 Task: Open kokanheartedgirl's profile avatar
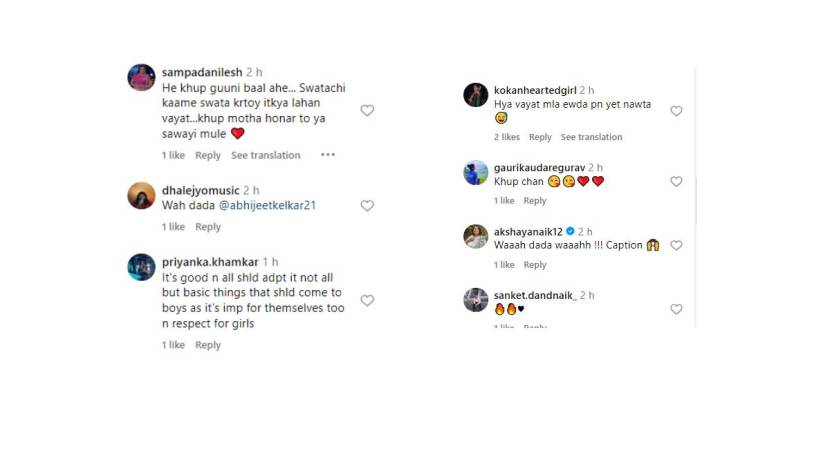[x=475, y=95]
